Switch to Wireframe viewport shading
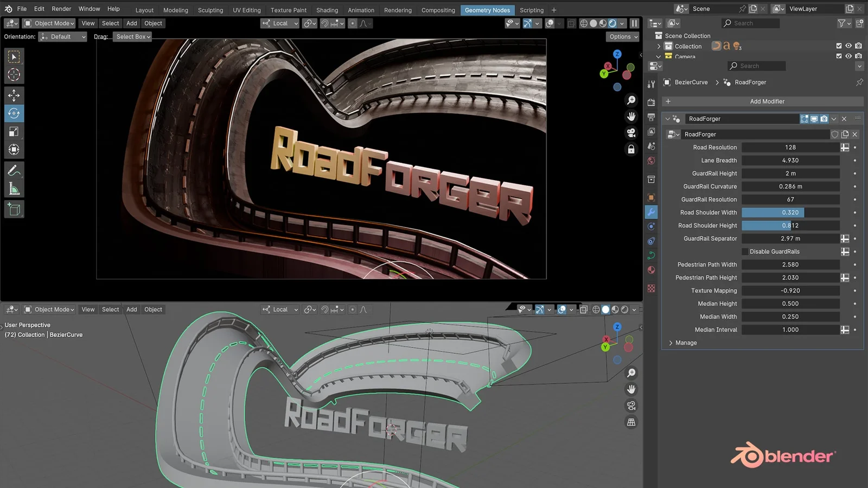 point(584,23)
